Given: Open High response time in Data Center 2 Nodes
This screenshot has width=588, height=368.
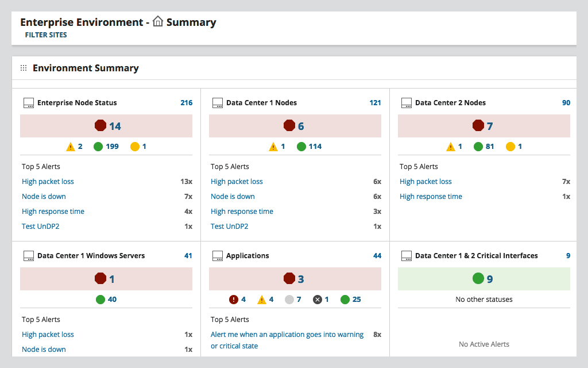Looking at the screenshot, I should [431, 196].
